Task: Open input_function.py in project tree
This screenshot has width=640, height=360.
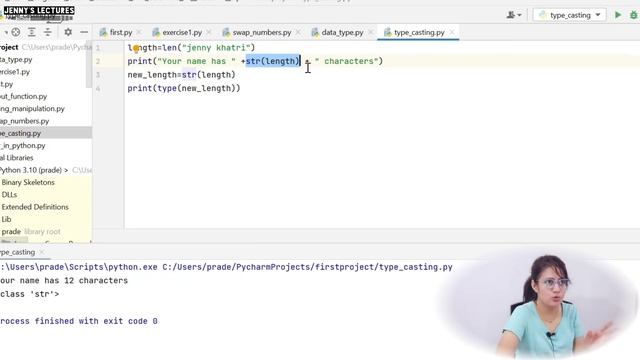Action: coord(24,96)
